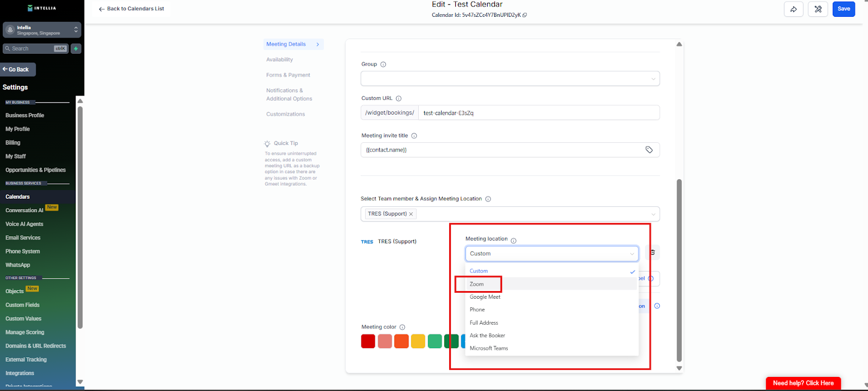Click the share arrow icon beside Save

click(794, 9)
